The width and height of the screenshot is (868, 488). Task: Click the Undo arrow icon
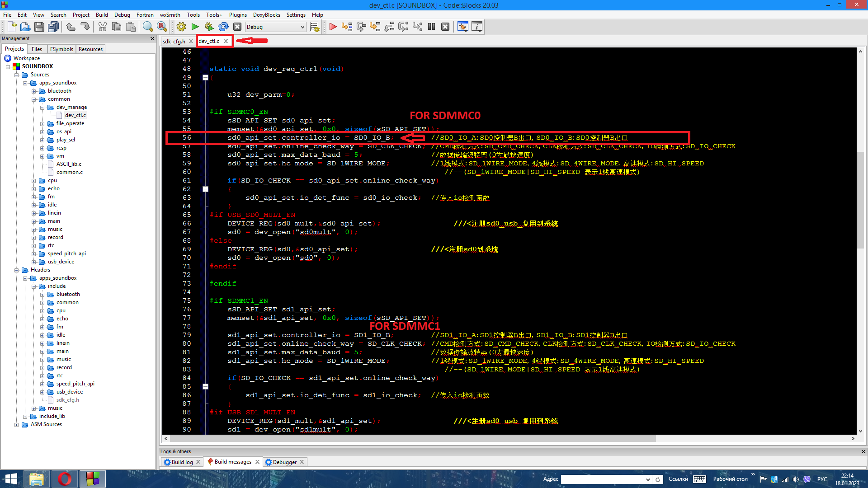71,27
